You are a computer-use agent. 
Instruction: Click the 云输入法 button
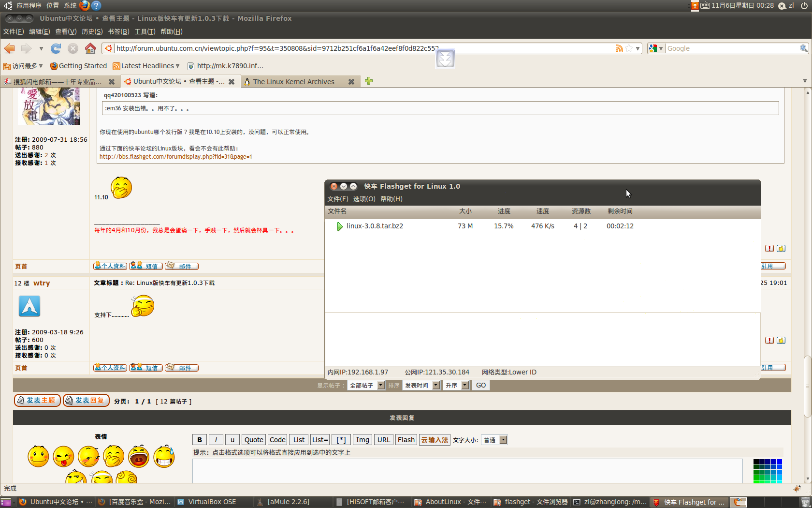click(435, 440)
